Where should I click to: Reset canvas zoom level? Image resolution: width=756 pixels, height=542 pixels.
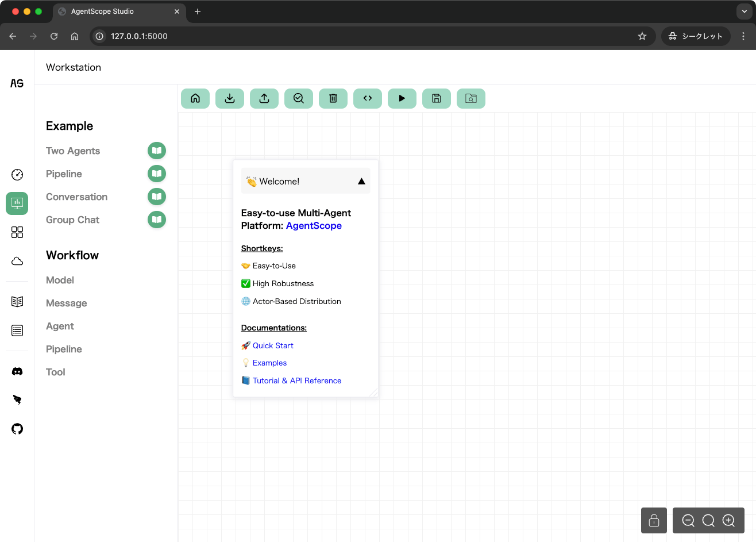coord(708,521)
